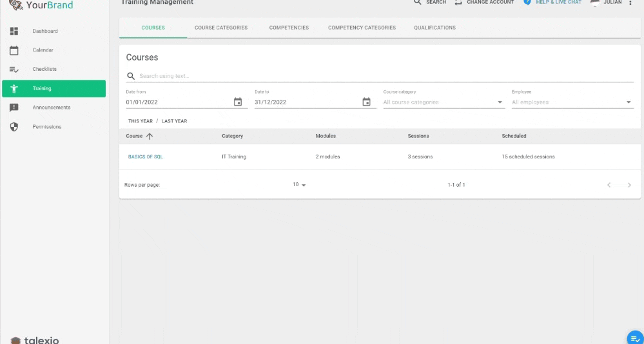This screenshot has height=344, width=644.
Task: Select Checklists in the sidebar
Action: click(44, 70)
